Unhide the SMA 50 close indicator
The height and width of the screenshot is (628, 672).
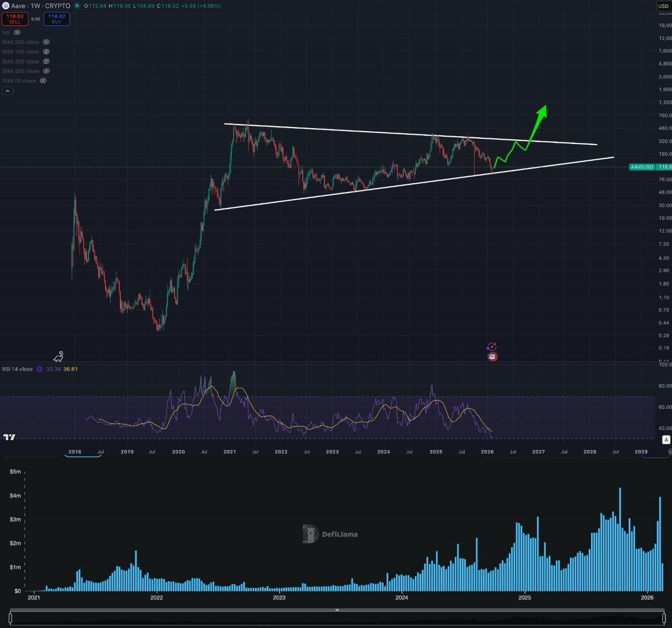(x=43, y=80)
